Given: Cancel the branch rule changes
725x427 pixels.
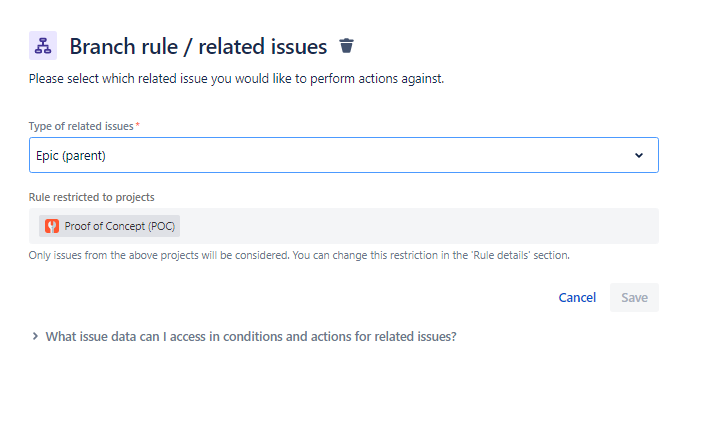Looking at the screenshot, I should (x=577, y=297).
